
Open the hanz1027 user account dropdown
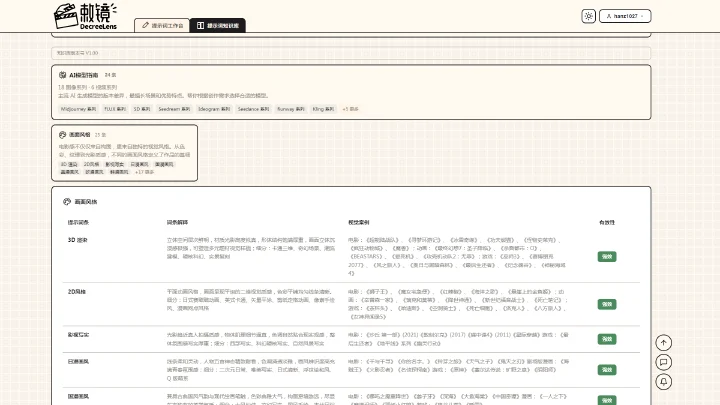pyautogui.click(x=625, y=16)
